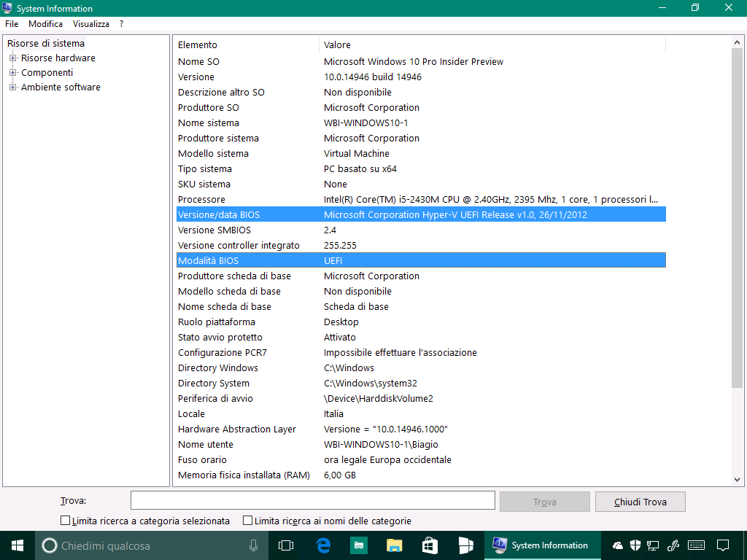Click the Valore column header
747x560 pixels.
492,44
